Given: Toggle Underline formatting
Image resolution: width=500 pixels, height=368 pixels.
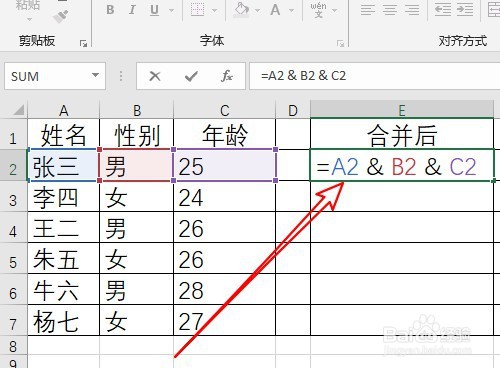Looking at the screenshot, I should (x=154, y=10).
